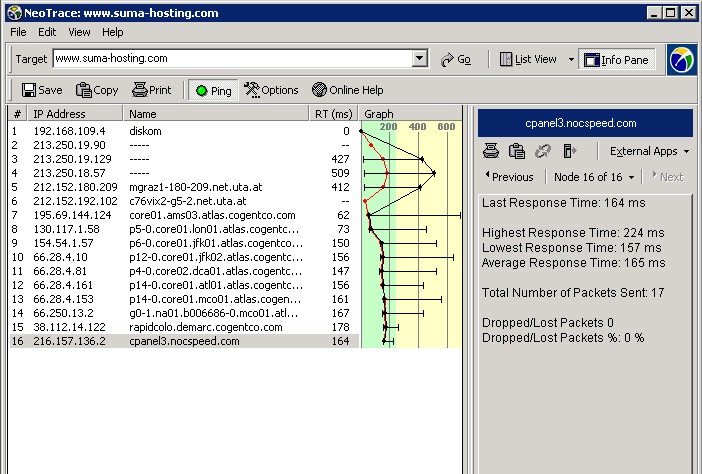Click the Print toolbar button
702x474 pixels.
coord(152,90)
